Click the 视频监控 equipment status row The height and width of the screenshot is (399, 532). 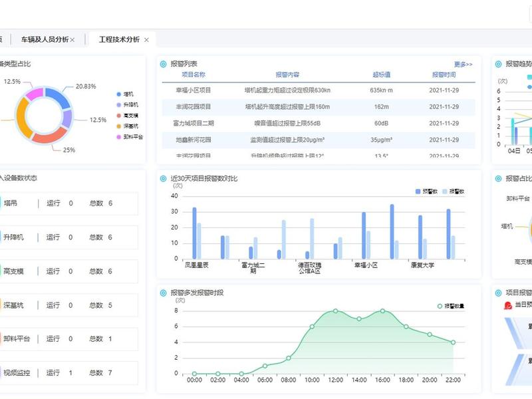coord(69,373)
